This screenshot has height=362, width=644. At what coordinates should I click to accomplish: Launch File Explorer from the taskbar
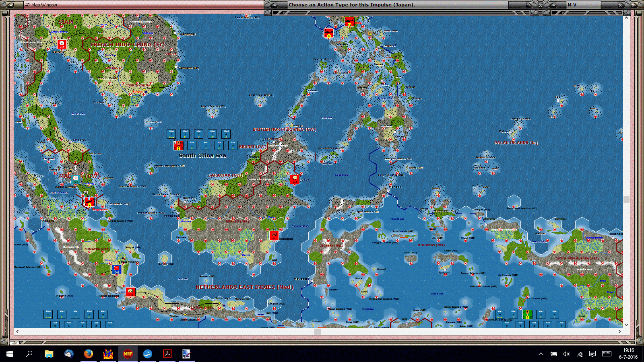pos(49,354)
